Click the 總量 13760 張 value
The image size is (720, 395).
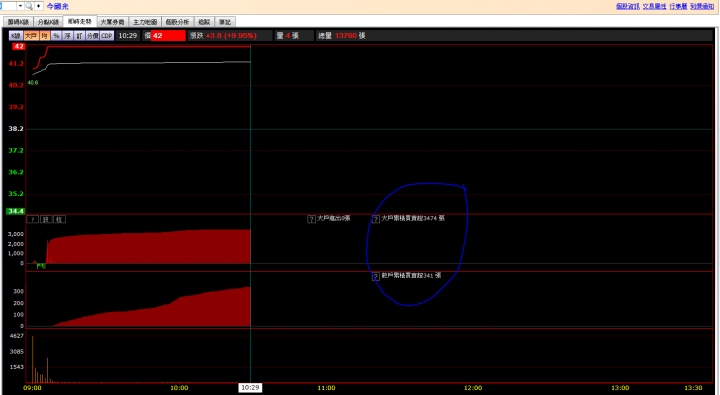click(342, 35)
